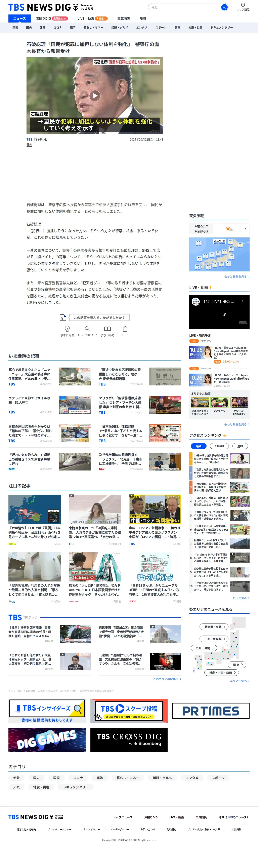Expand tonight's weather chevron for 東京都港区
Viewport: 258px width, 868px height.
click(x=245, y=229)
